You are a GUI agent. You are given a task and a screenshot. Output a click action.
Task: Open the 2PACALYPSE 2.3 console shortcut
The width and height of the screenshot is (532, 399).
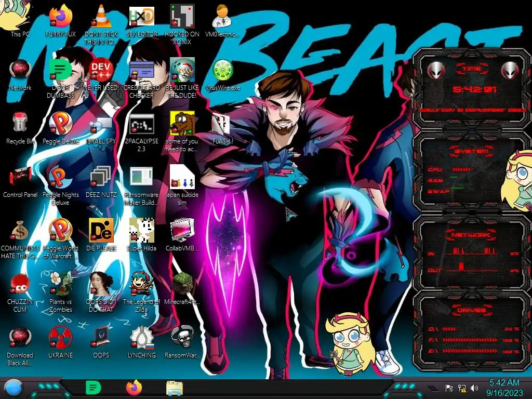(x=141, y=132)
